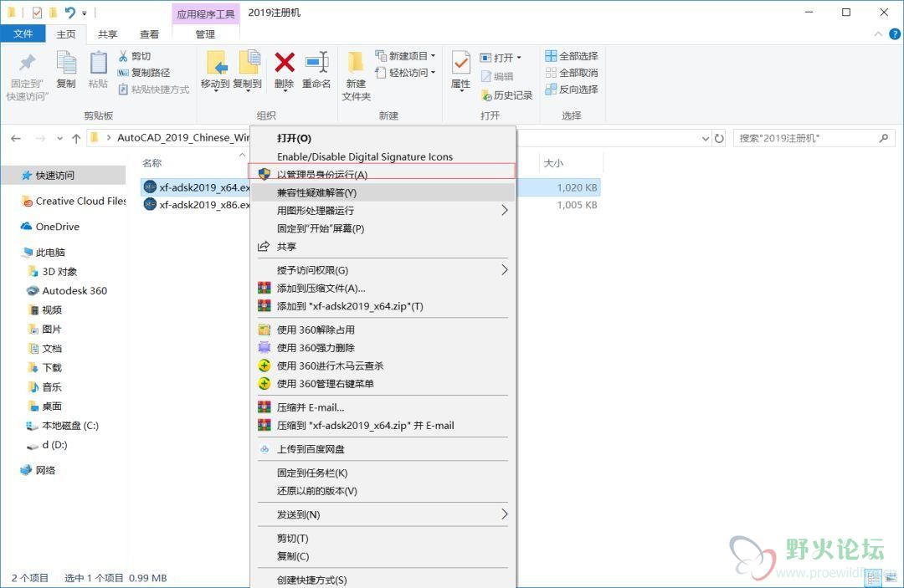Switch to the Share (共享) ribbon tab
Screen dimensions: 904x588
tap(107, 34)
